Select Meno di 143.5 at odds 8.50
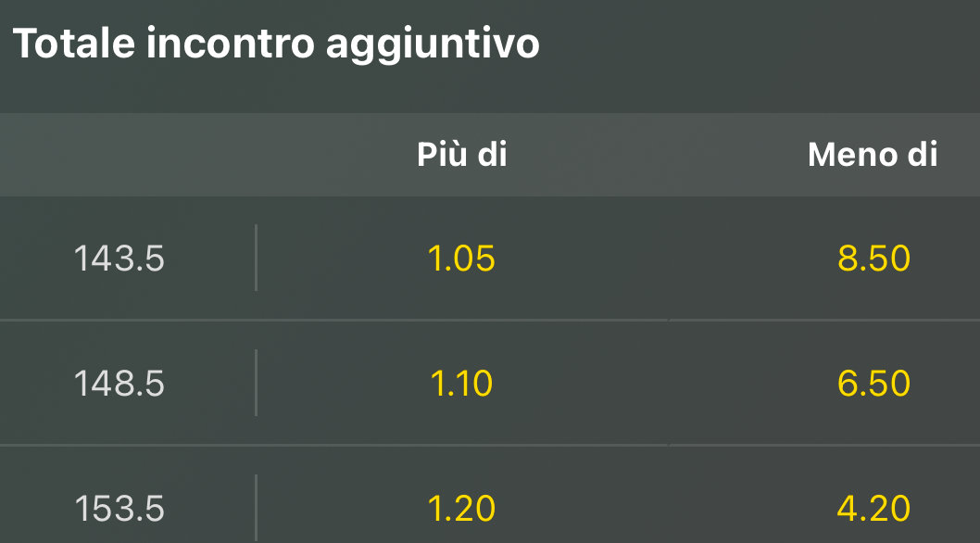 pyautogui.click(x=873, y=259)
